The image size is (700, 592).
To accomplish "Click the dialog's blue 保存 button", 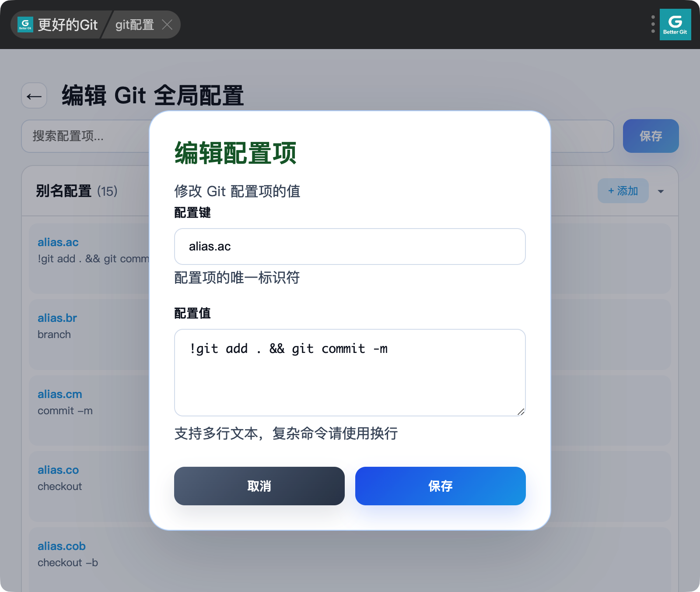I will pyautogui.click(x=441, y=486).
